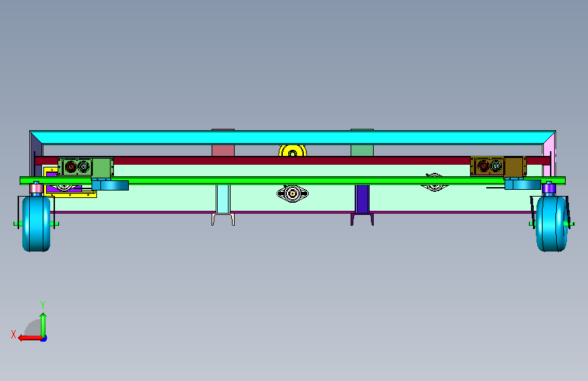
Task: Select the center flange bearing unit
Action: (292, 193)
